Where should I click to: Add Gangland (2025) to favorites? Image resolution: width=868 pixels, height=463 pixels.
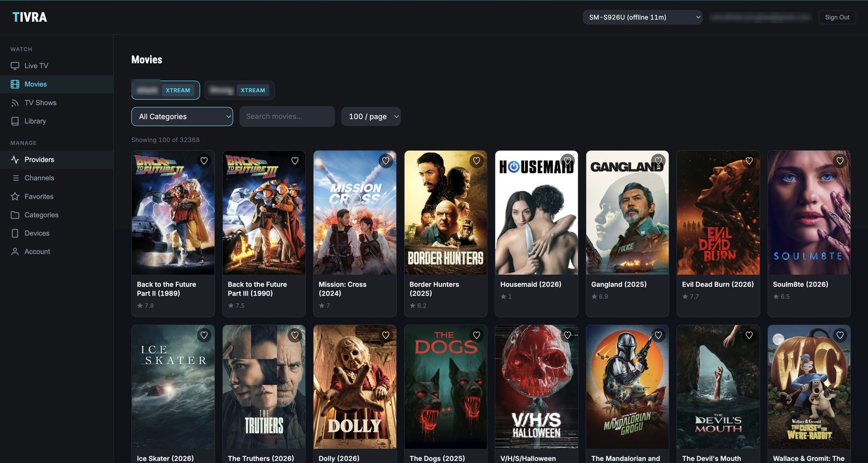[658, 161]
